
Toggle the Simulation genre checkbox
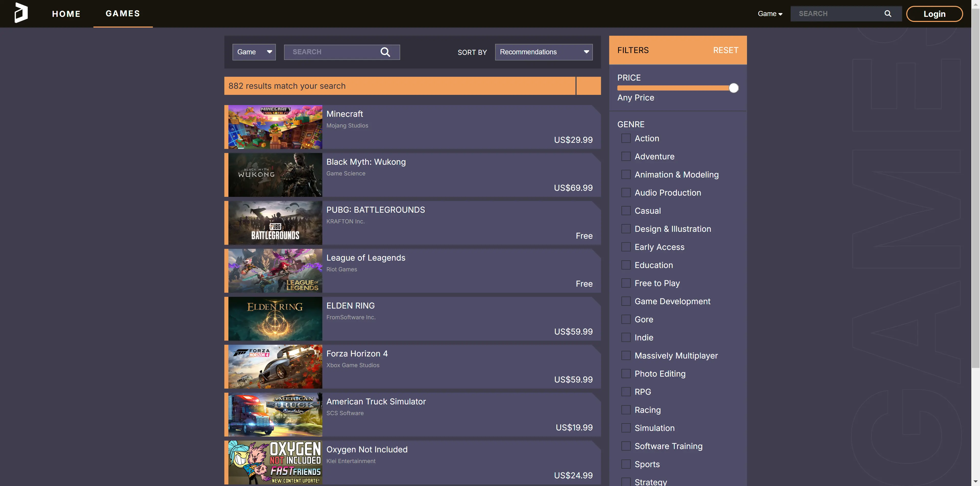[x=626, y=428]
